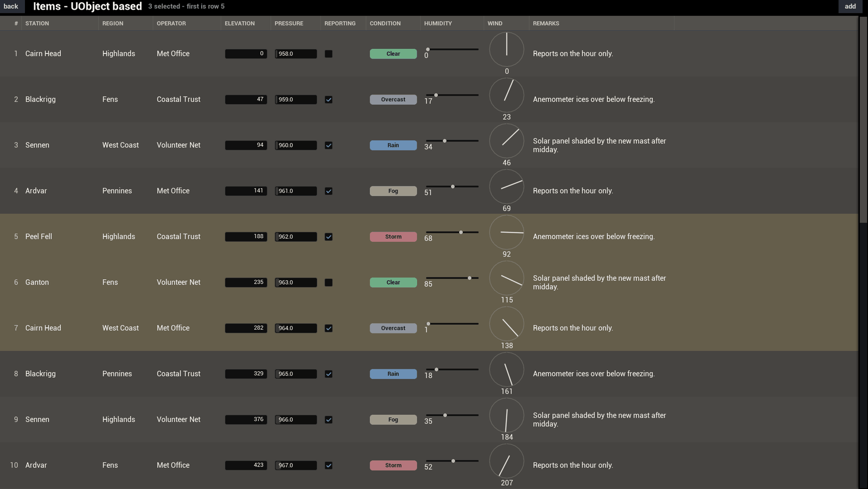This screenshot has width=868, height=489.
Task: Toggle Reporting checkbox in row 9
Action: (329, 420)
